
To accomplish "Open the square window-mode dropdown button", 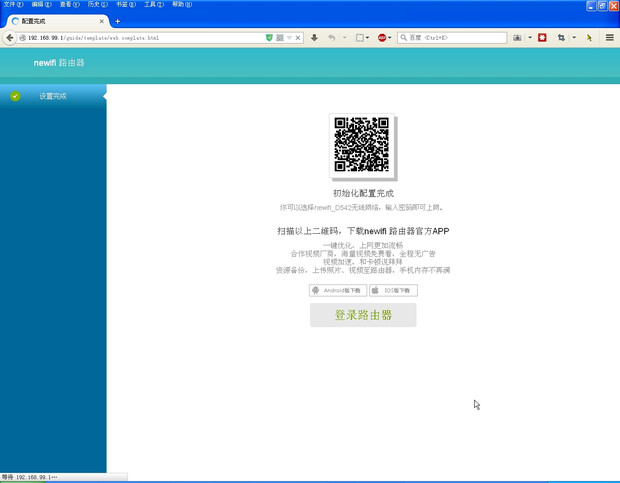I will tap(362, 38).
